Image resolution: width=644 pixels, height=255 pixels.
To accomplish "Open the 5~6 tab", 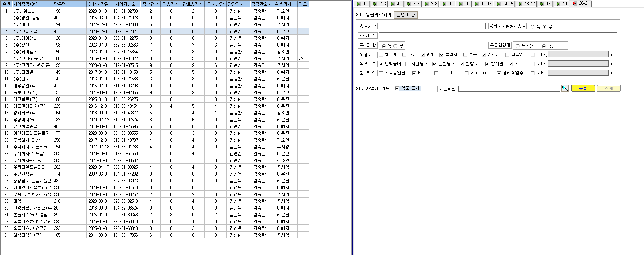I will 413,4.
